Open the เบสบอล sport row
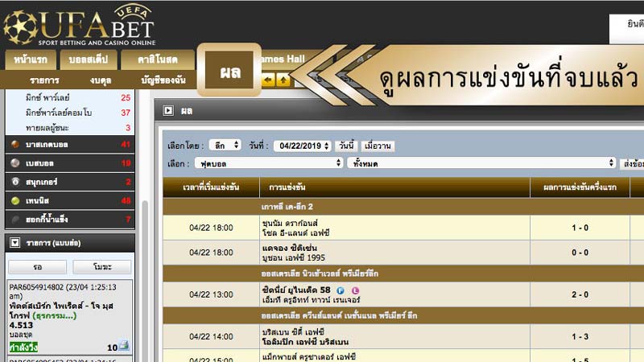The height and width of the screenshot is (362, 644). point(70,163)
